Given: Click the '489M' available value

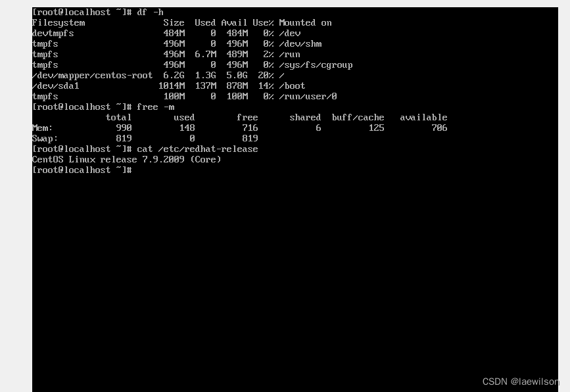Looking at the screenshot, I should 237,54.
